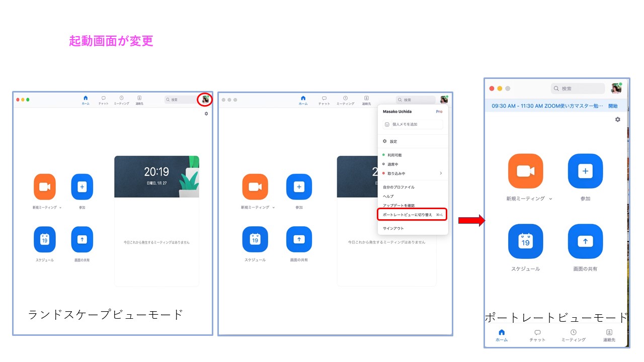Select チャット tab in the middle window
The image size is (644, 362).
[324, 100]
